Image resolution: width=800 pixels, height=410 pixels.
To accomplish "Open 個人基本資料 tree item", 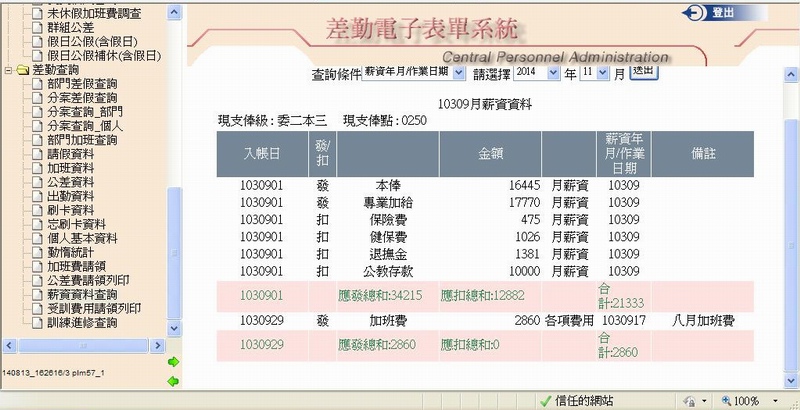I will click(82, 238).
